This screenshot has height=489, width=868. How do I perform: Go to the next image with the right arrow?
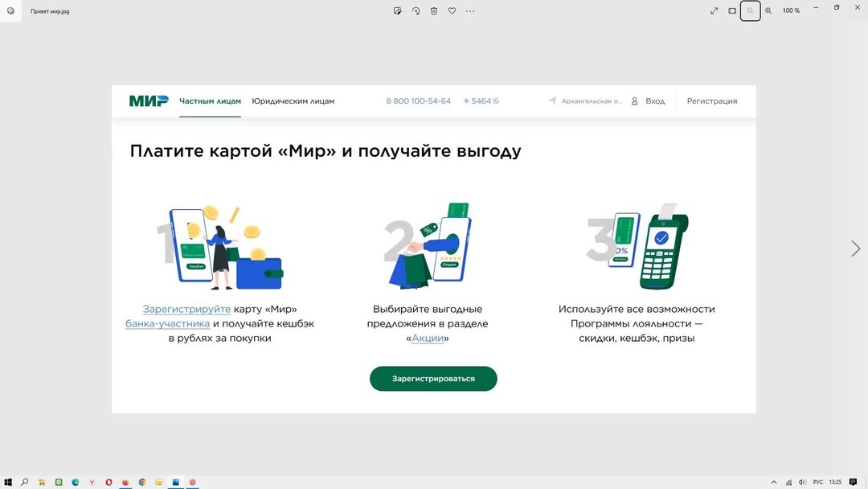[x=855, y=249]
